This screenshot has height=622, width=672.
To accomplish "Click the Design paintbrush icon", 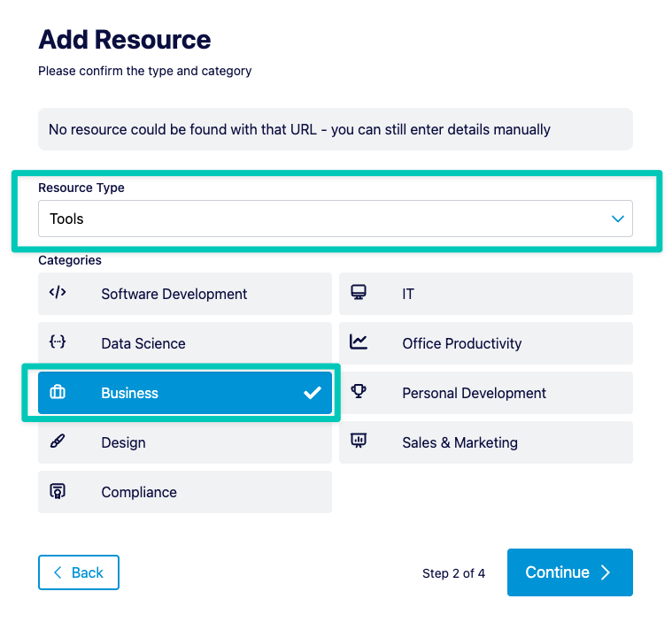I will [x=58, y=441].
